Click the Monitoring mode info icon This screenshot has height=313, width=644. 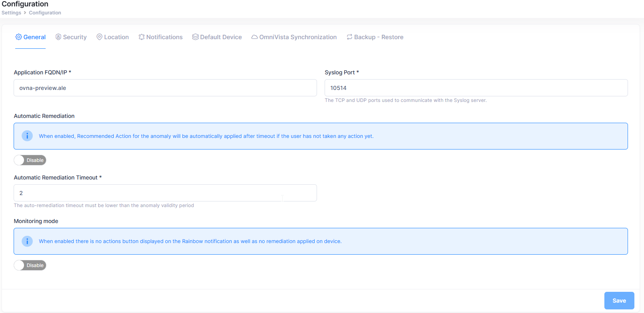click(x=27, y=241)
